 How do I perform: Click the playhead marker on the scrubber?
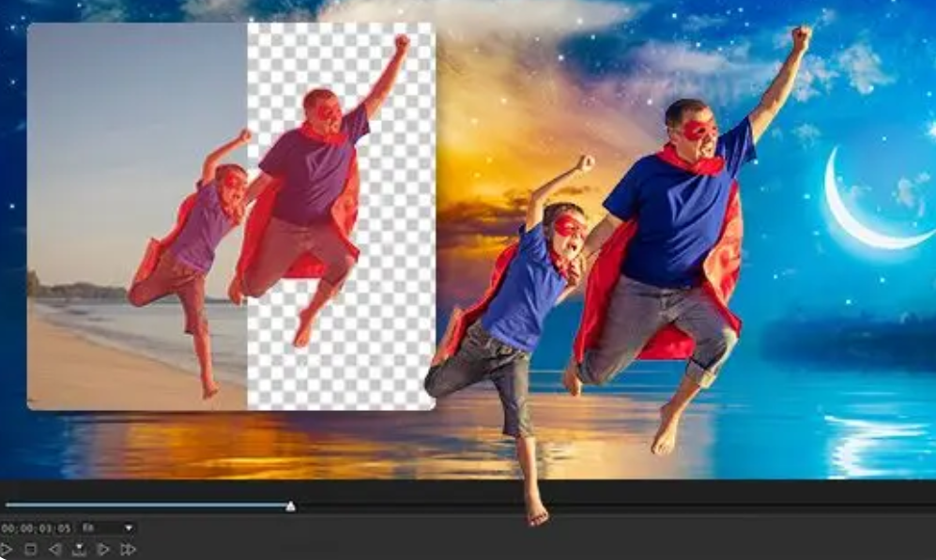coord(290,506)
